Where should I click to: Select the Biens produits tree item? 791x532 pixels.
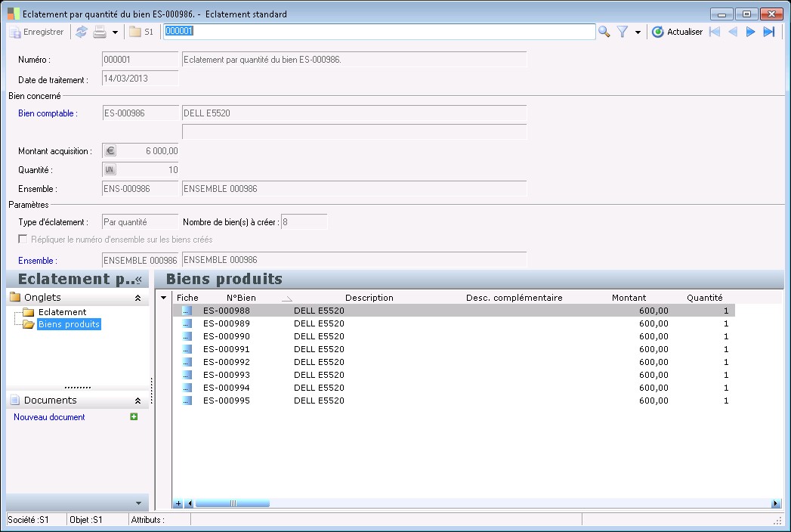(69, 324)
